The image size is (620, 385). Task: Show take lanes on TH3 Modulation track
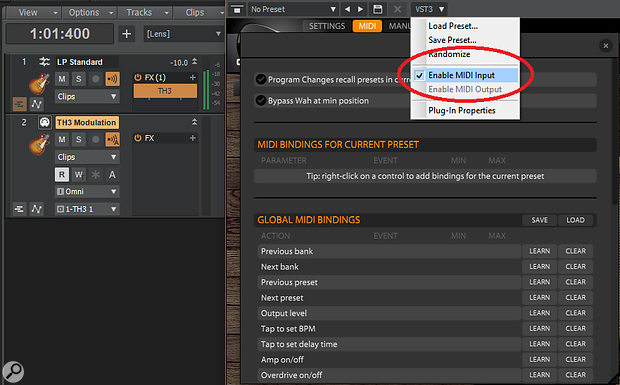point(19,209)
